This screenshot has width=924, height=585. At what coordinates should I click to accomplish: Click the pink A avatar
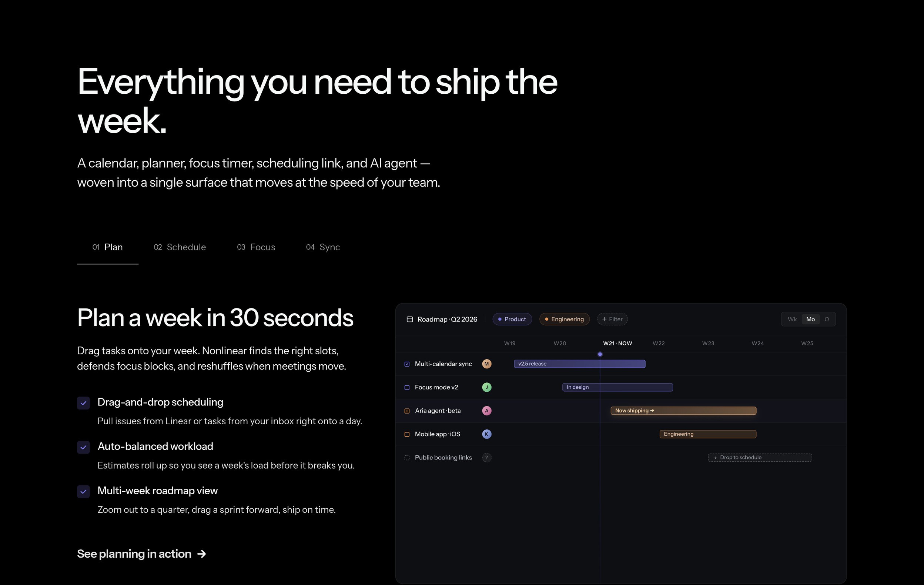[x=486, y=410]
